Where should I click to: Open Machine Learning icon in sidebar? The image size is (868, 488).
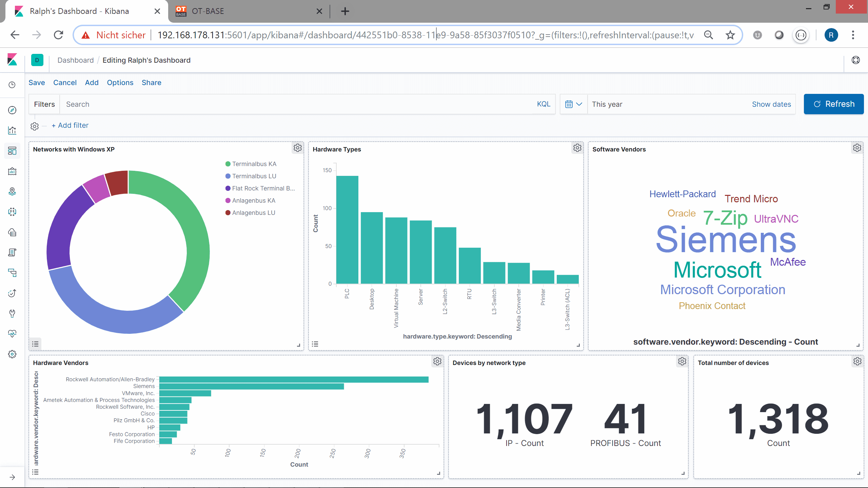[x=12, y=212]
